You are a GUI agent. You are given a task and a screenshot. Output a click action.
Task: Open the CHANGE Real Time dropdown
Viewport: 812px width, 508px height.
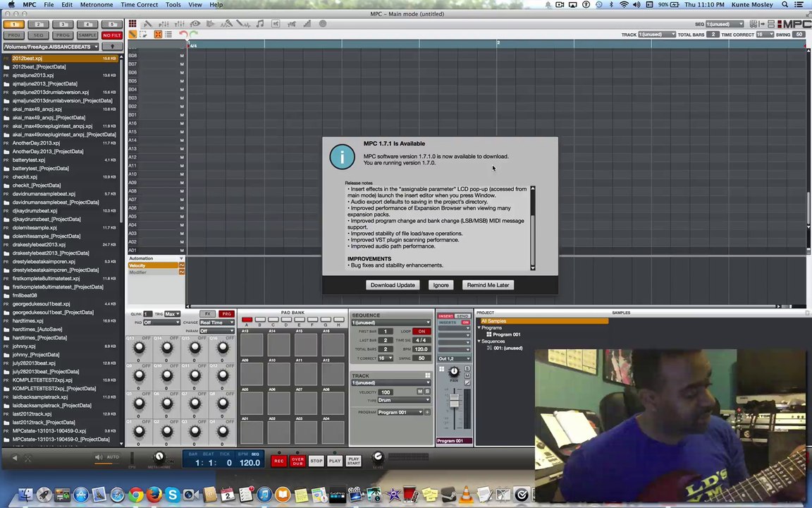pyautogui.click(x=216, y=322)
